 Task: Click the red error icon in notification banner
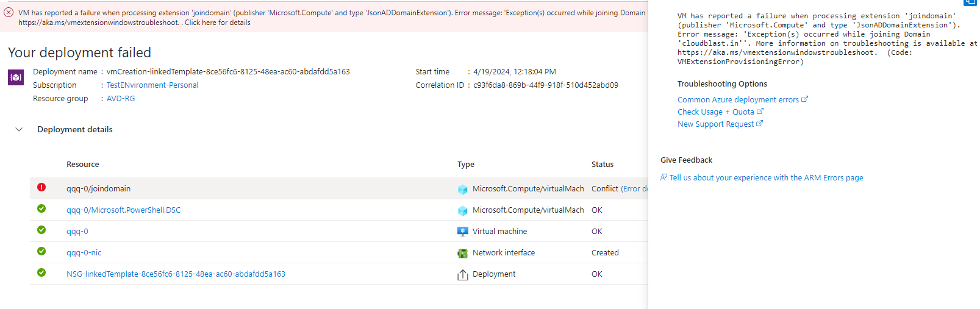(9, 12)
